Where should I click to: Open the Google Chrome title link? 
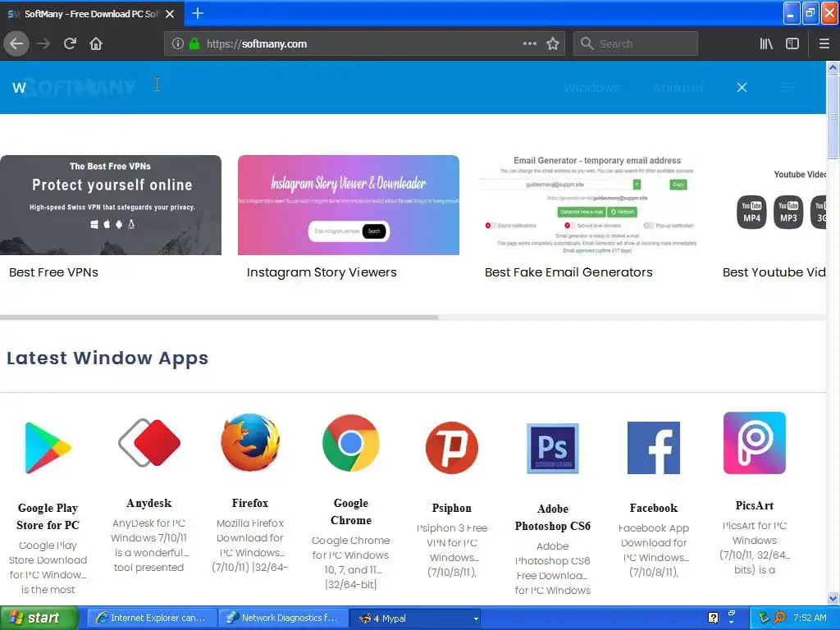[x=351, y=512]
